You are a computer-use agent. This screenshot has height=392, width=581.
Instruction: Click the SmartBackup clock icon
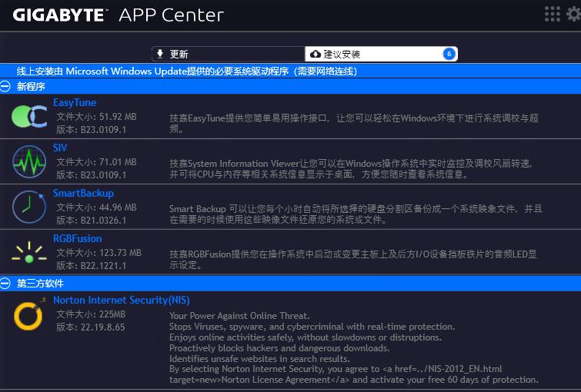click(x=29, y=207)
